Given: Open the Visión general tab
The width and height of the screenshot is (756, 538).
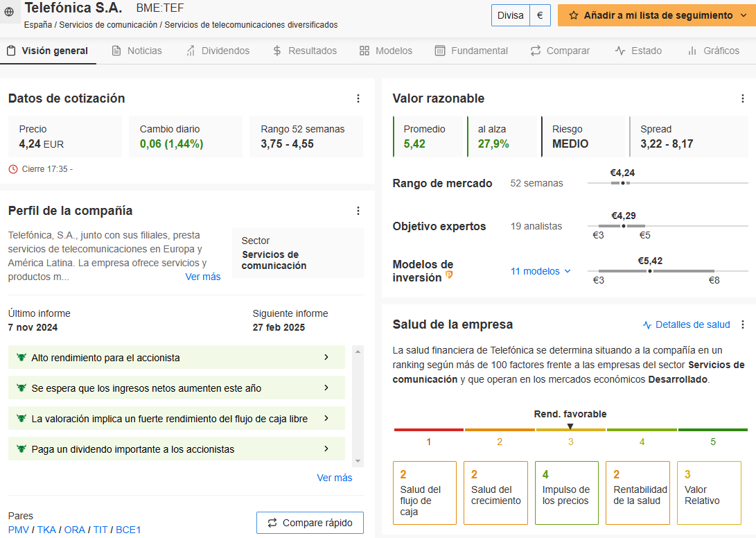Looking at the screenshot, I should point(48,51).
